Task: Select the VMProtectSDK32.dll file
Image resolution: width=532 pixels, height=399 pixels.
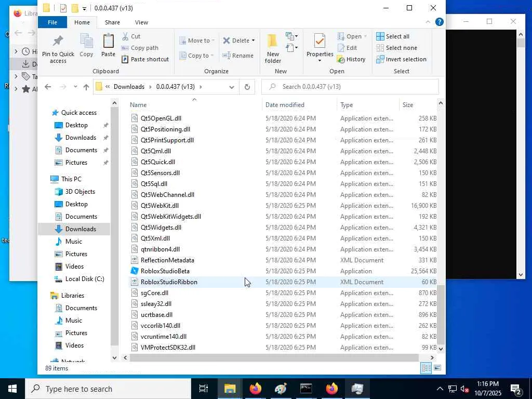Action: click(168, 348)
